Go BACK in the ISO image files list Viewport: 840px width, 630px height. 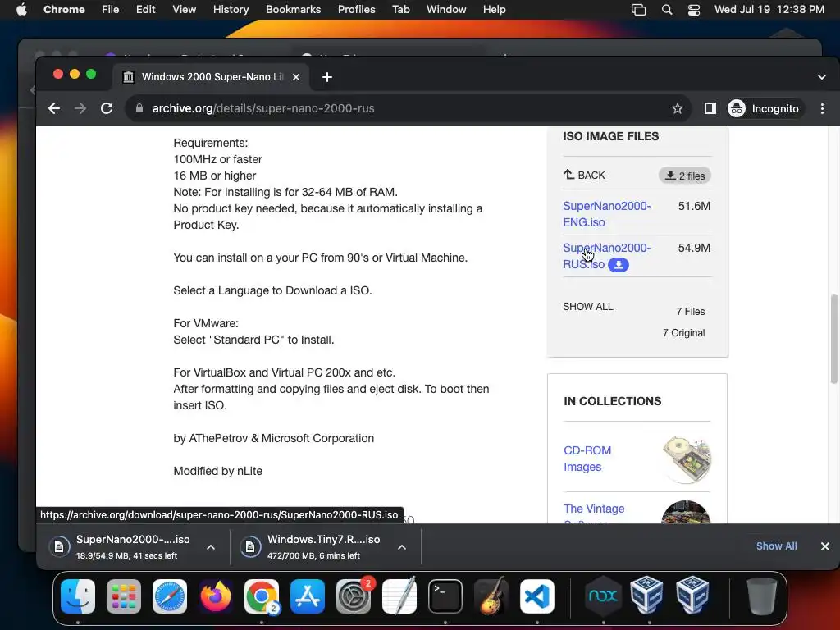pyautogui.click(x=584, y=176)
